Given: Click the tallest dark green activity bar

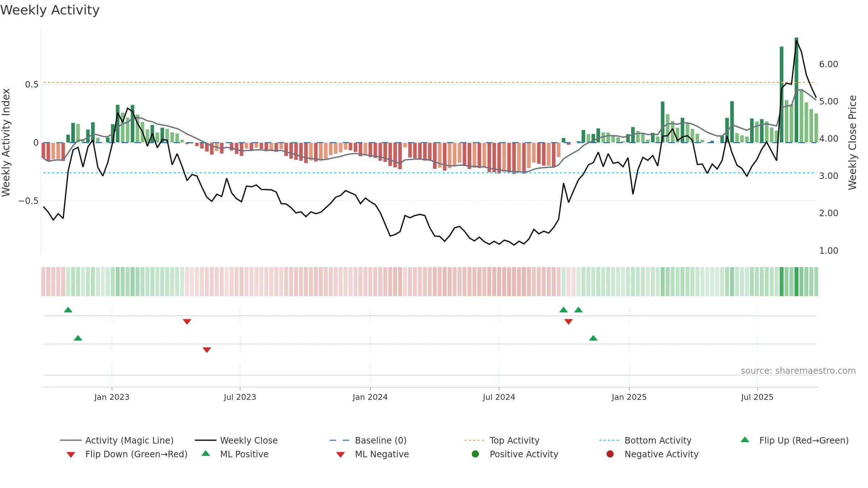Looking at the screenshot, I should 796,90.
